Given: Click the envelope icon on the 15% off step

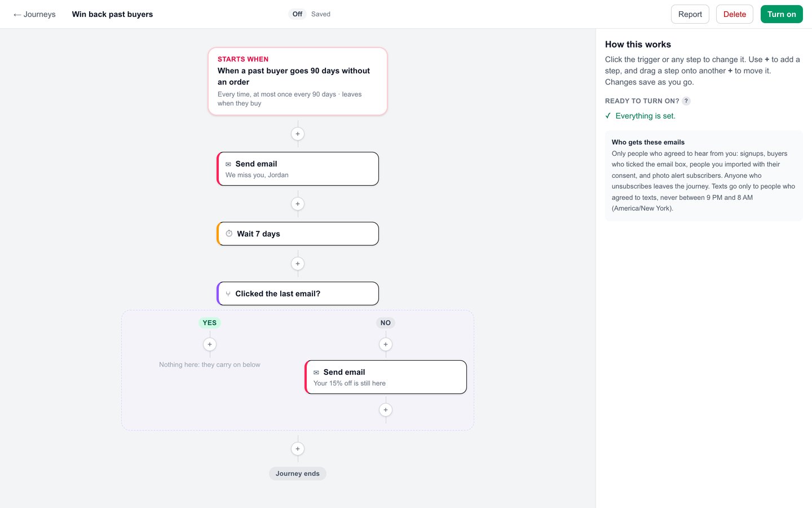Looking at the screenshot, I should click(x=316, y=373).
